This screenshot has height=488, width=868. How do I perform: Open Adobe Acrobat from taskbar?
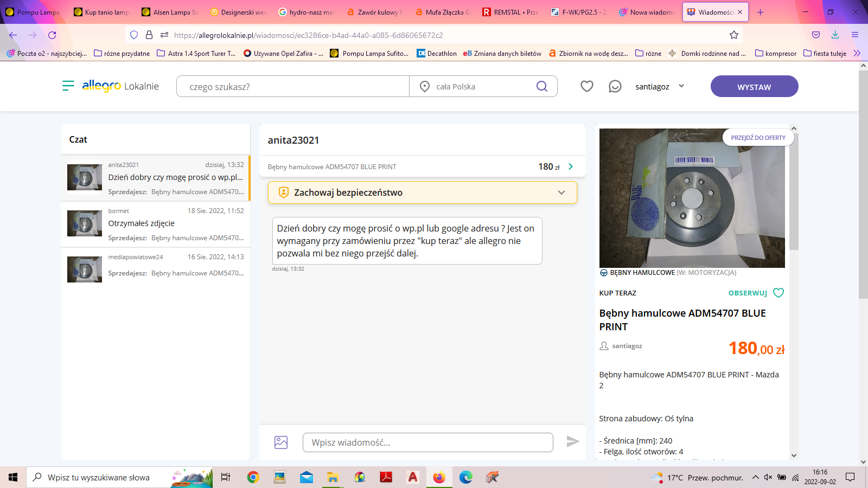(386, 477)
